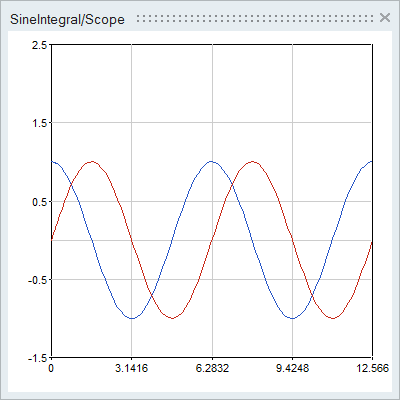Click the red curve's last trough
Screen dimensions: 400x400
tap(333, 318)
